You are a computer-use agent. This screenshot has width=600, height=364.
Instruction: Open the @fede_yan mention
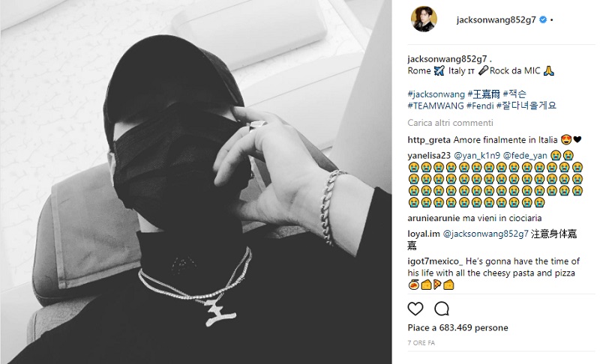[525, 156]
